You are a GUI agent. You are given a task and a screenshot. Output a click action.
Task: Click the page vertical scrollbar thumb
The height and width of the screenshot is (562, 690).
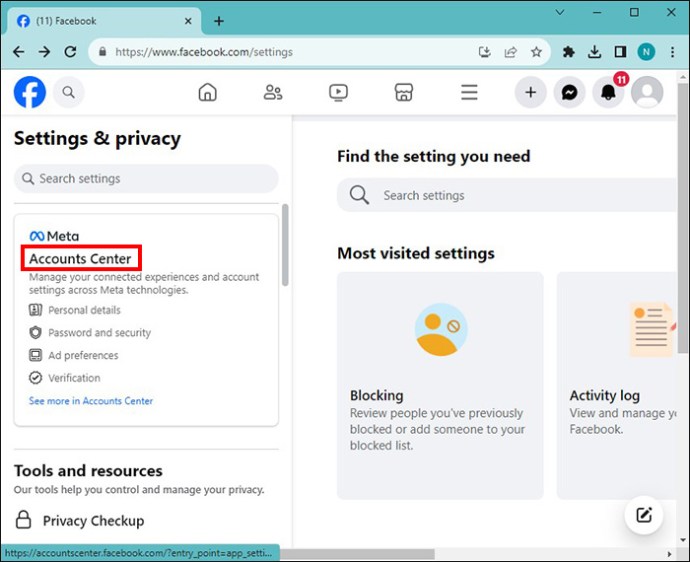pos(683,218)
